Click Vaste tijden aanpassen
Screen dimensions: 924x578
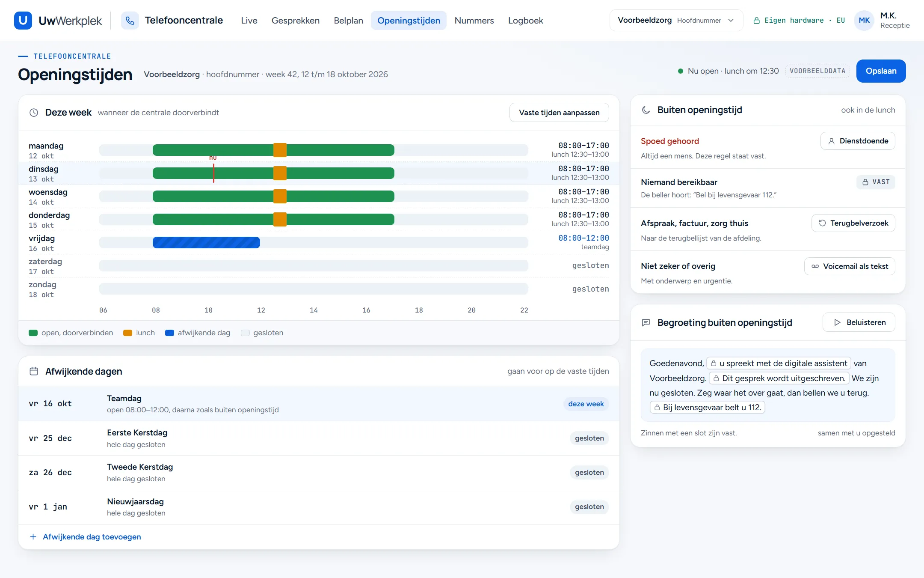point(559,113)
